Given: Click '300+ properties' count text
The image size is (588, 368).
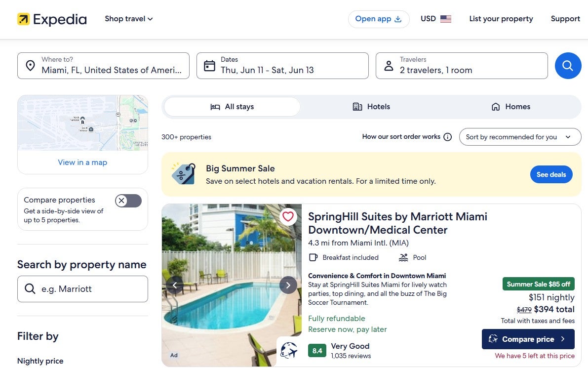Looking at the screenshot, I should coord(186,137).
